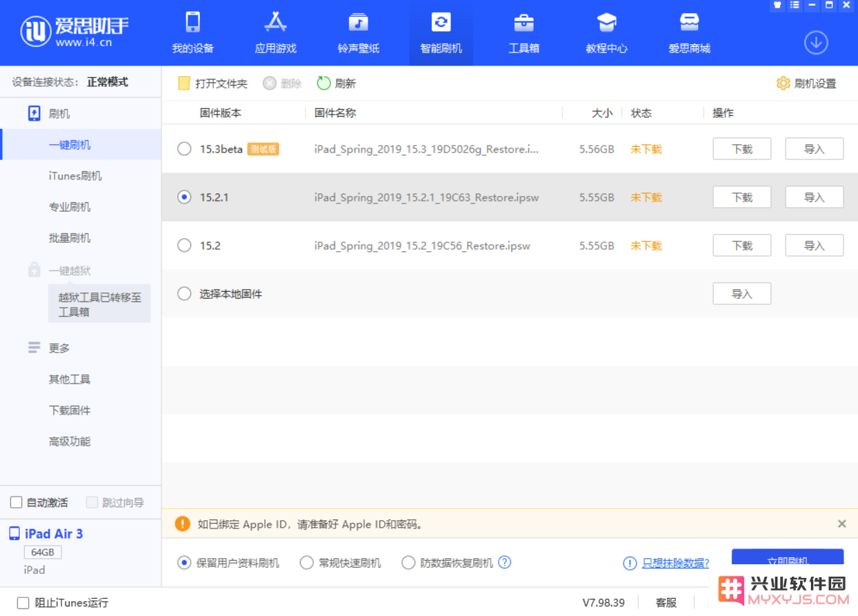The width and height of the screenshot is (858, 616).
Task: Sort by 固件版本 column header
Action: click(221, 113)
